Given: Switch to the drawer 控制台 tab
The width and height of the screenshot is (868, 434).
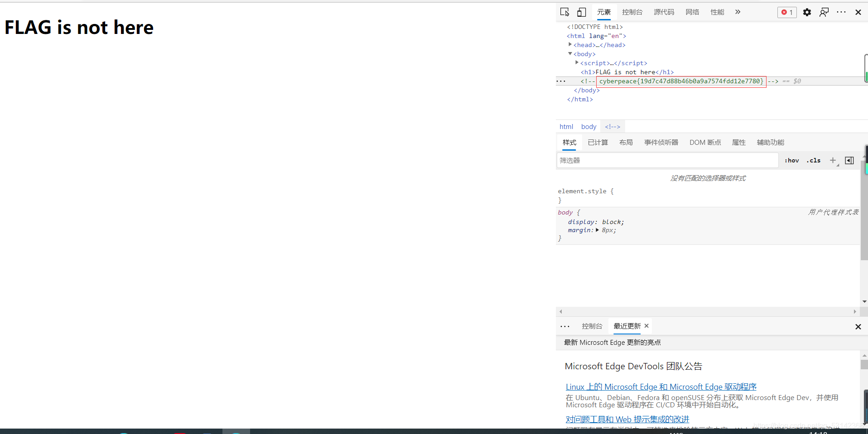Looking at the screenshot, I should click(x=592, y=326).
